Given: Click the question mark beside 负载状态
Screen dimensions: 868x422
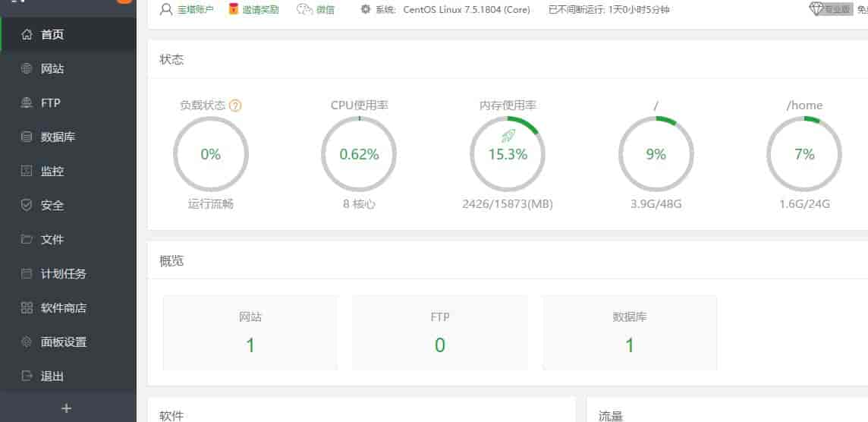Looking at the screenshot, I should coord(235,106).
